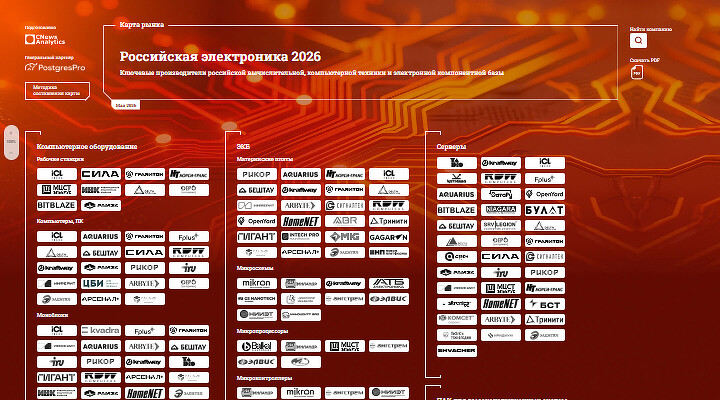Select OpenYard logo under Материнские платы

pos(257,221)
